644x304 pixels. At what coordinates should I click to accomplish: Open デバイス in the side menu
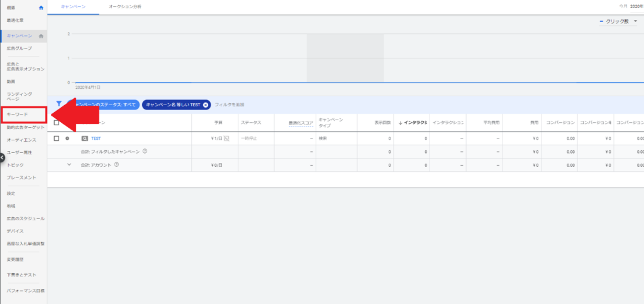click(x=15, y=231)
